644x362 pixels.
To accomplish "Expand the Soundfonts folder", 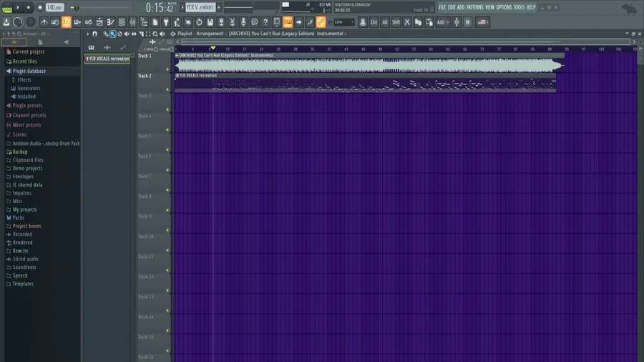I will [x=24, y=267].
